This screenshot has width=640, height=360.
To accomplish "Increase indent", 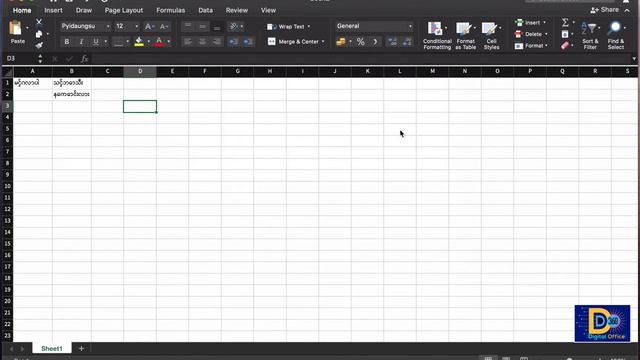I will [x=248, y=42].
